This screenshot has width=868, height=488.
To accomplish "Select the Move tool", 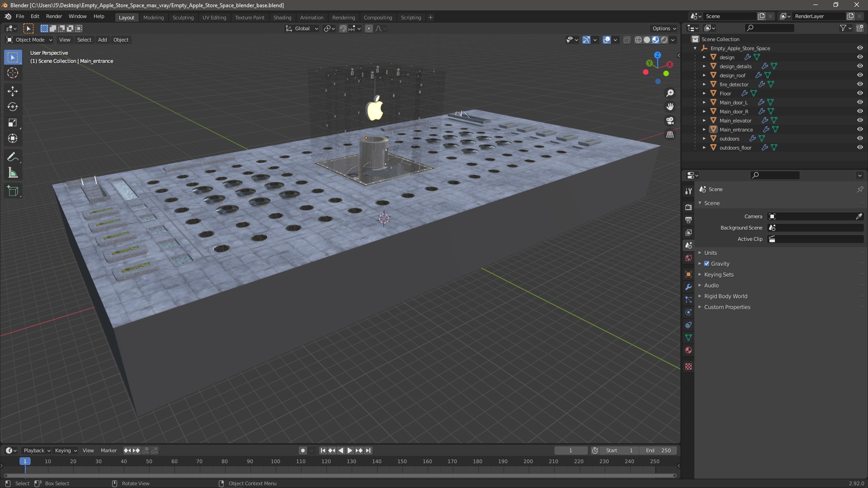I will click(13, 91).
